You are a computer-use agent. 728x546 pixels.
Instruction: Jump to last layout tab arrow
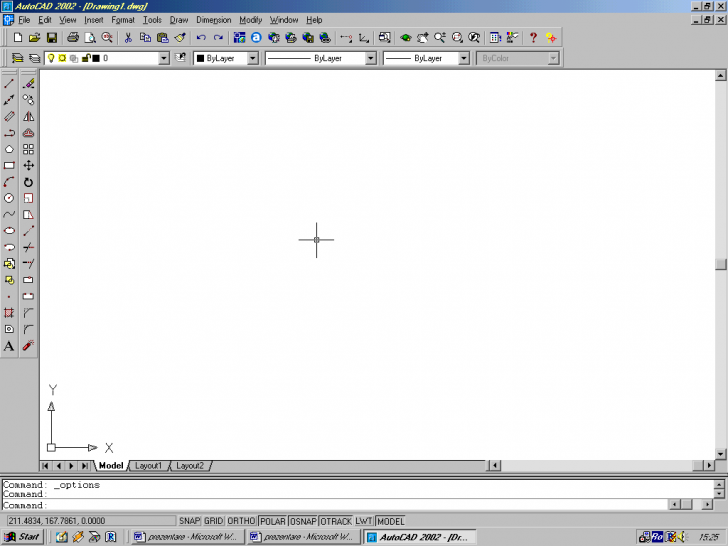[x=85, y=466]
